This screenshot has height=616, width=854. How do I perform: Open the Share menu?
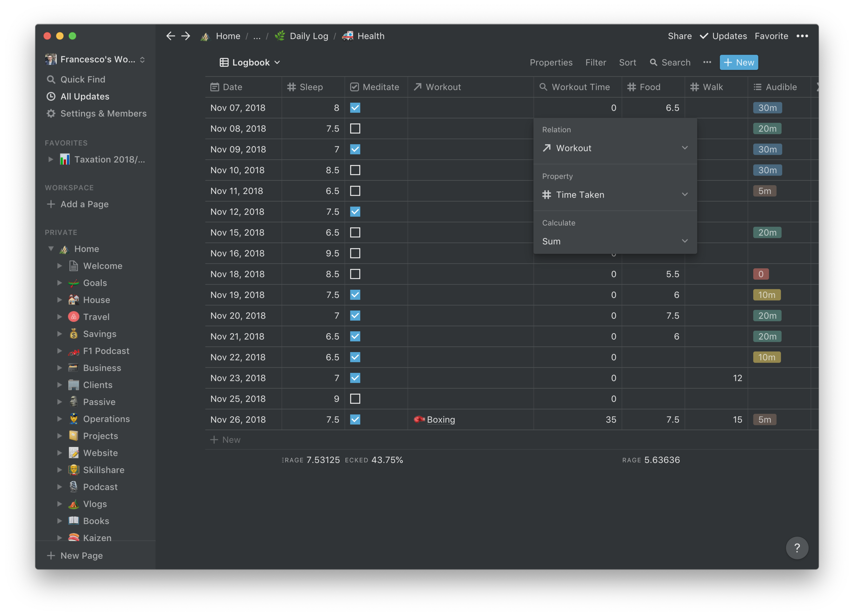point(679,36)
